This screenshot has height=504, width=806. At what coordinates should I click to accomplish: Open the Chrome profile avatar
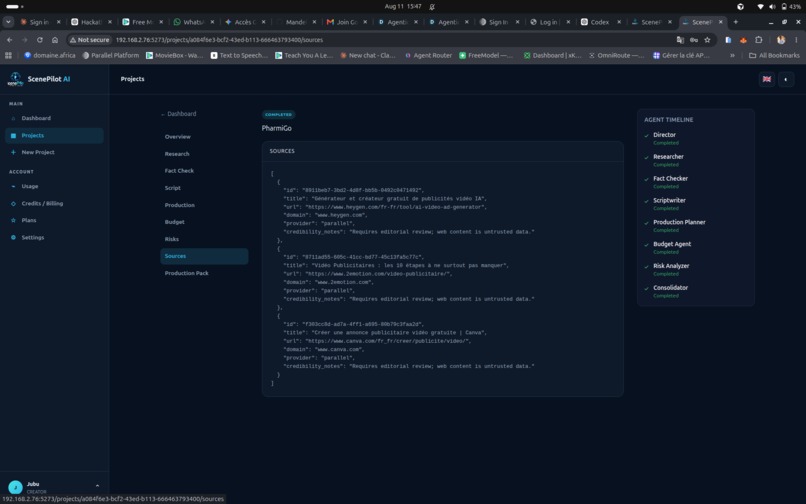(x=781, y=40)
